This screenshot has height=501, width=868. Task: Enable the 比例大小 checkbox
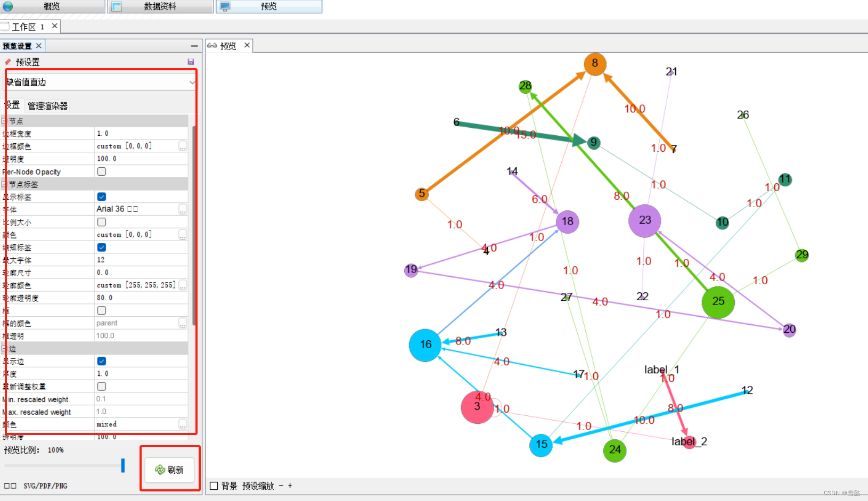102,222
